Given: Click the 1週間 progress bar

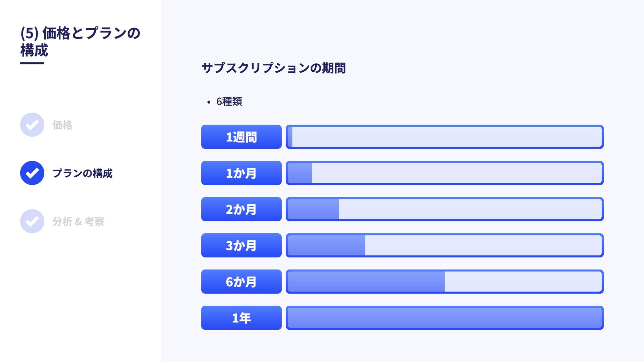Looking at the screenshot, I should 445,137.
